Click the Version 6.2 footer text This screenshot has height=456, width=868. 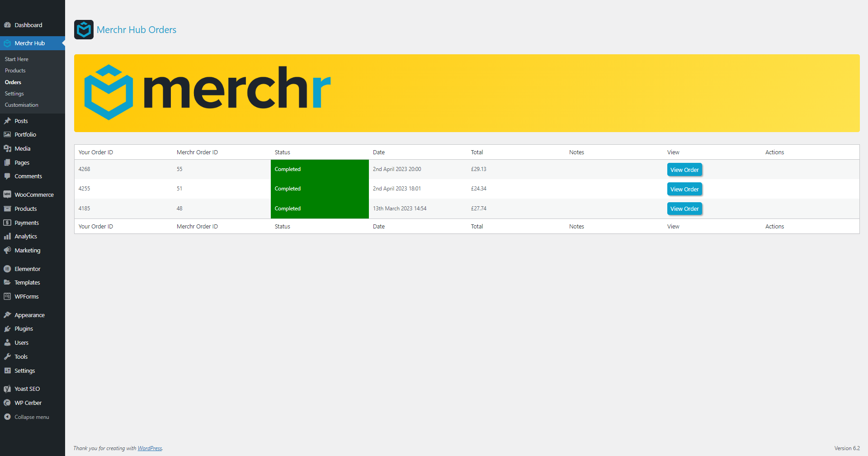pos(847,448)
